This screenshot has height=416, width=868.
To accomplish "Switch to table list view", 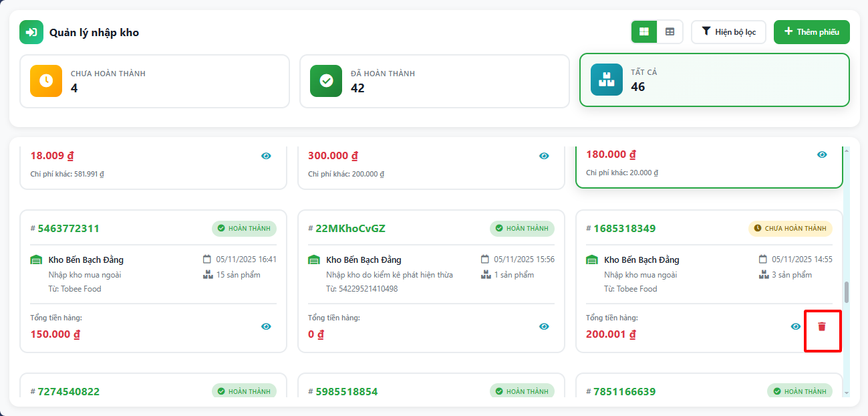I will [670, 31].
